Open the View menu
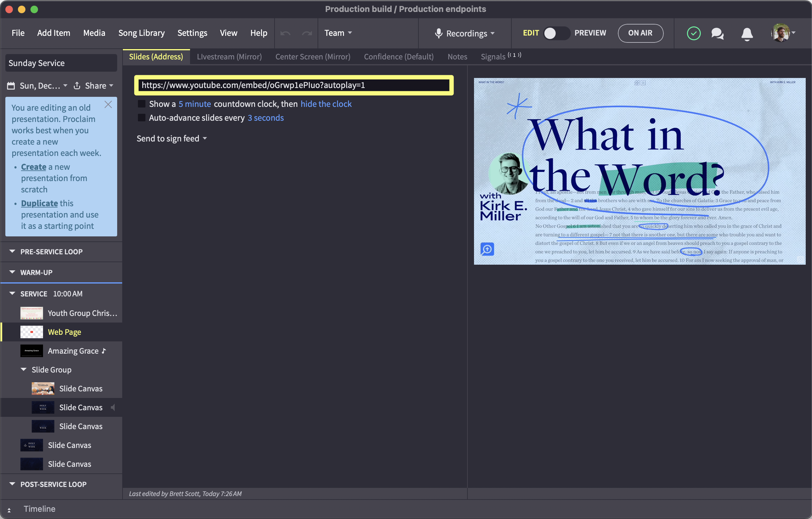This screenshot has width=812, height=519. tap(229, 33)
